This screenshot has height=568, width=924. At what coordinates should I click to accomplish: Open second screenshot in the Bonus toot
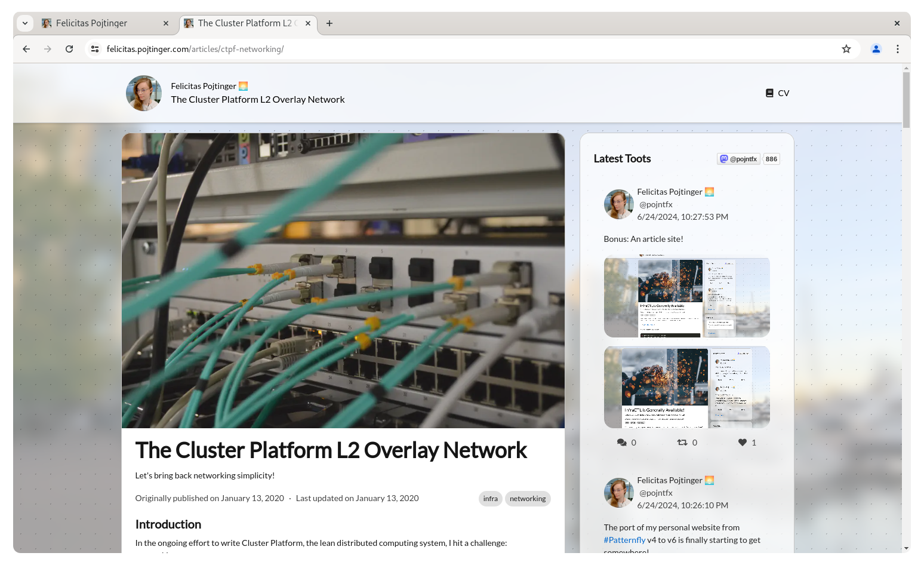(x=687, y=387)
